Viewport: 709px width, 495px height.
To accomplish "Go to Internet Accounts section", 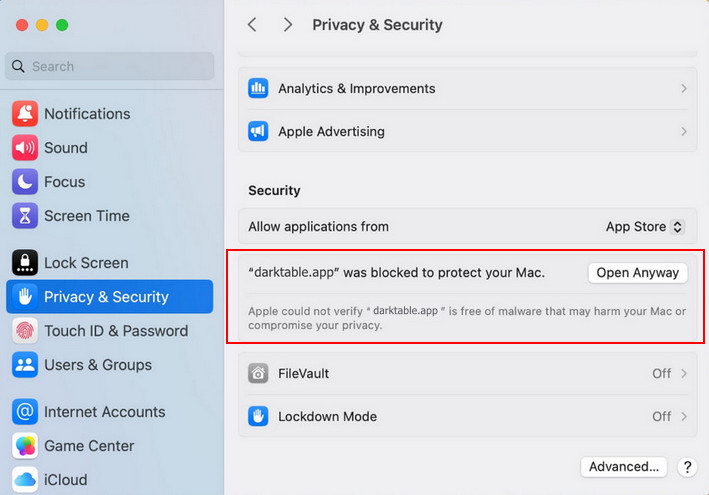I will click(104, 412).
